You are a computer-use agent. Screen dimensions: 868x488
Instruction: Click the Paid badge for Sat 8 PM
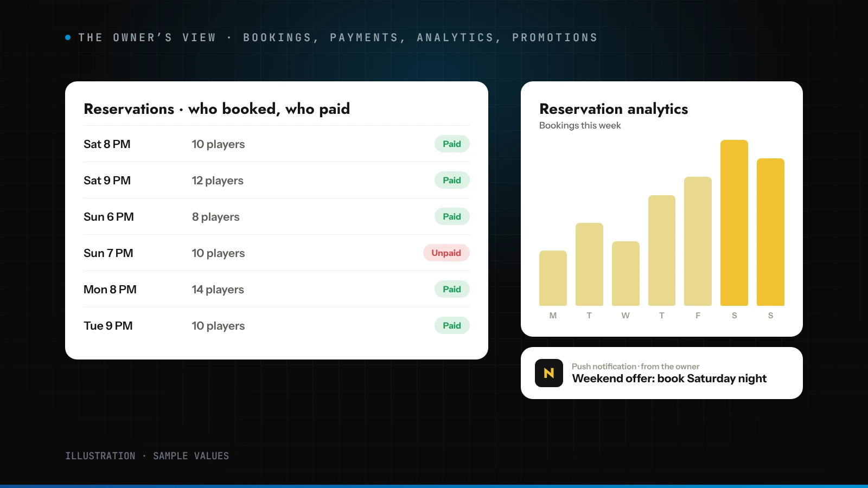click(x=452, y=144)
